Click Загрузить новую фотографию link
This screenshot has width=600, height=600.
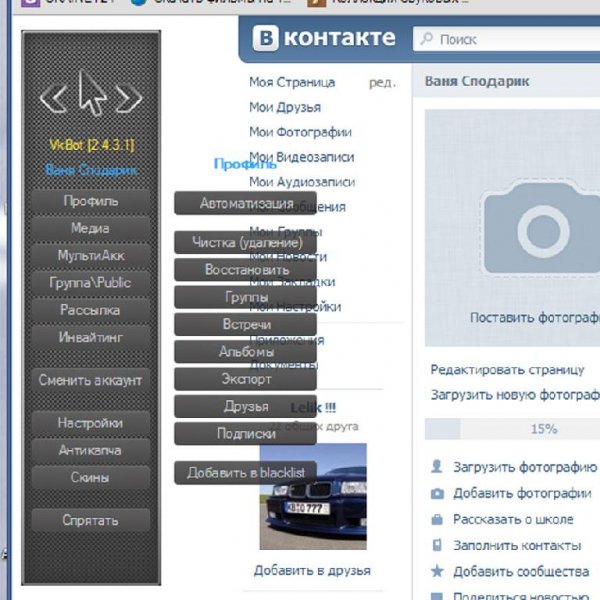pyautogui.click(x=515, y=395)
